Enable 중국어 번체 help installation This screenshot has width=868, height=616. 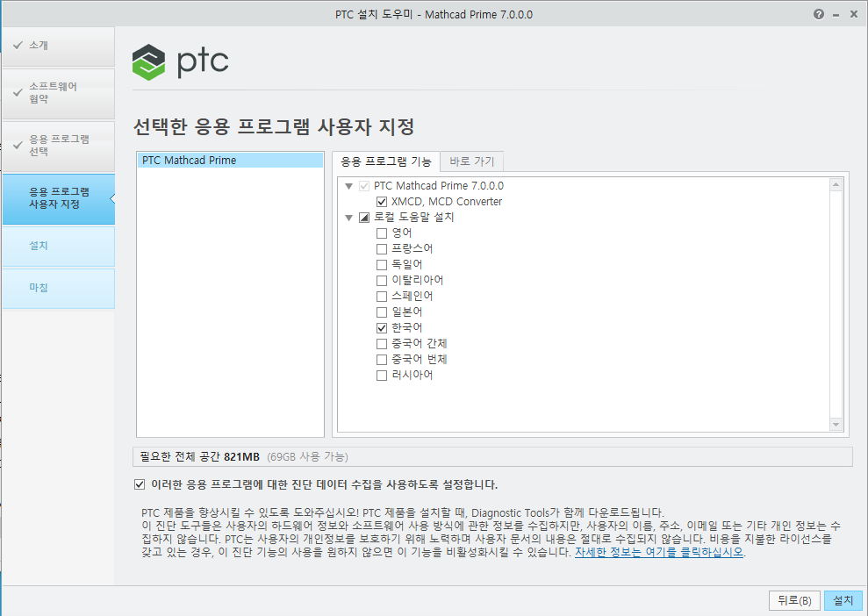[x=382, y=360]
